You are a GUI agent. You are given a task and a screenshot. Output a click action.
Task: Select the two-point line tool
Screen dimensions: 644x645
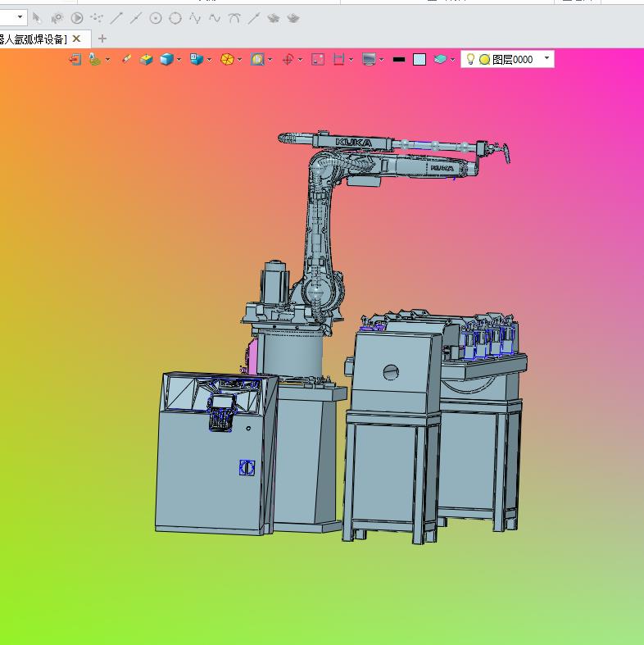116,17
